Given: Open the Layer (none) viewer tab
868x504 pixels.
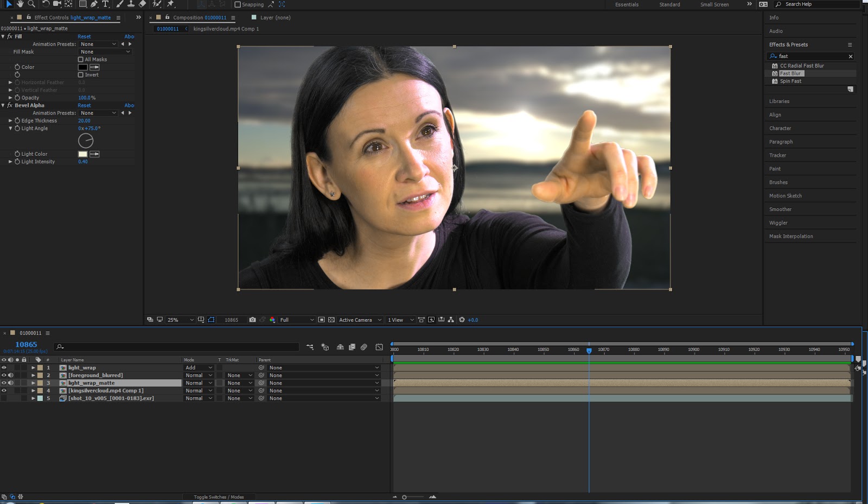Looking at the screenshot, I should tap(275, 18).
